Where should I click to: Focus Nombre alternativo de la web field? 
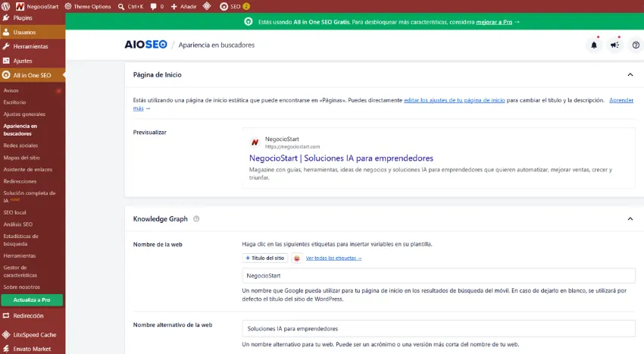point(439,329)
